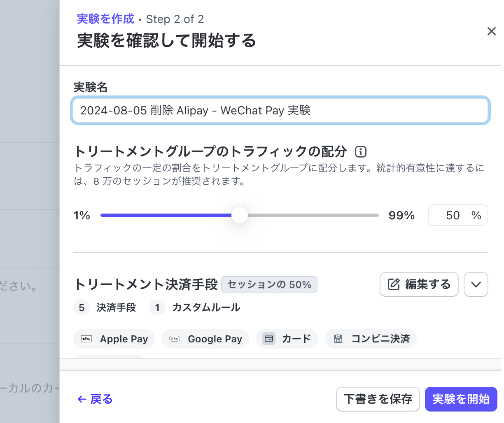Viewport: 504px width, 423px height.
Task: Click the back arrow icon next to 戻る
Action: coord(81,399)
